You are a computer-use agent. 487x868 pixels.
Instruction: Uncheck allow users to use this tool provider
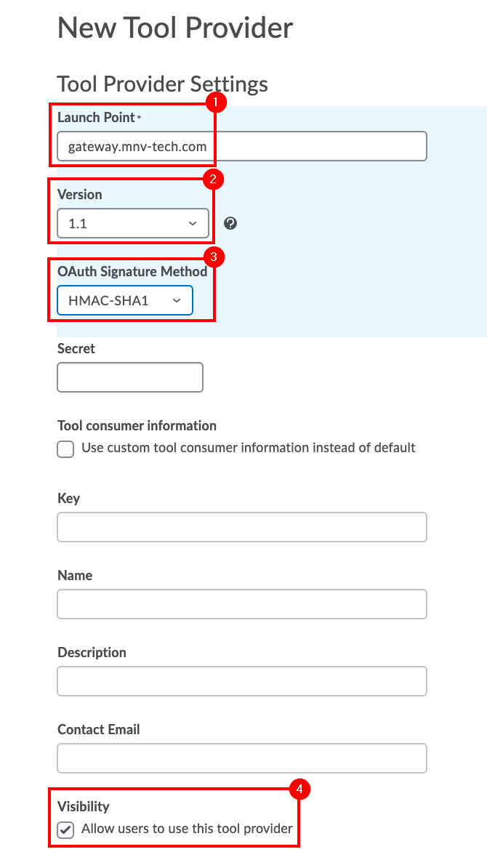(65, 829)
